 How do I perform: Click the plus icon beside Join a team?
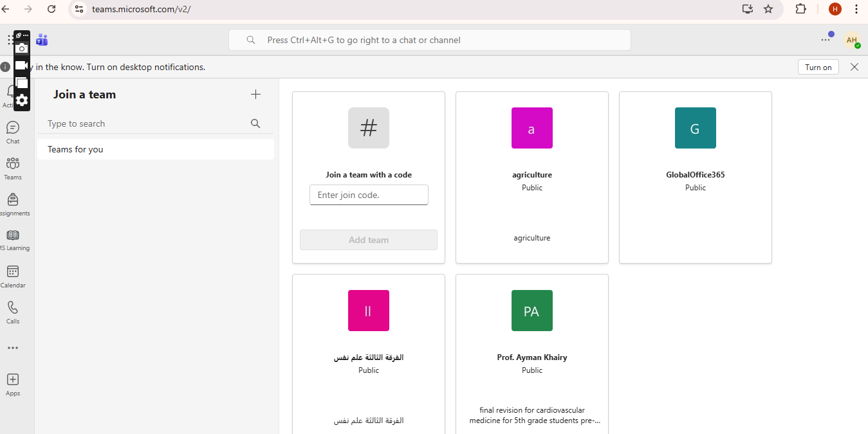click(255, 95)
